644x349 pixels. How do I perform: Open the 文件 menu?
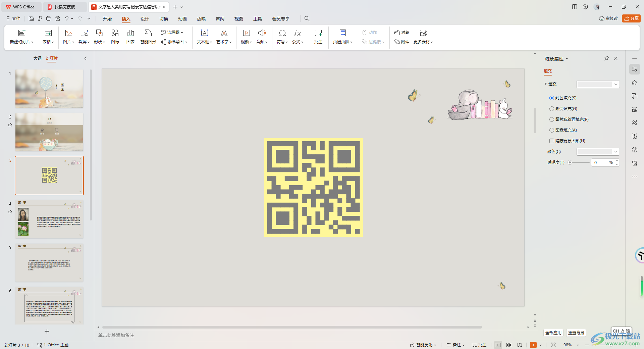click(13, 19)
